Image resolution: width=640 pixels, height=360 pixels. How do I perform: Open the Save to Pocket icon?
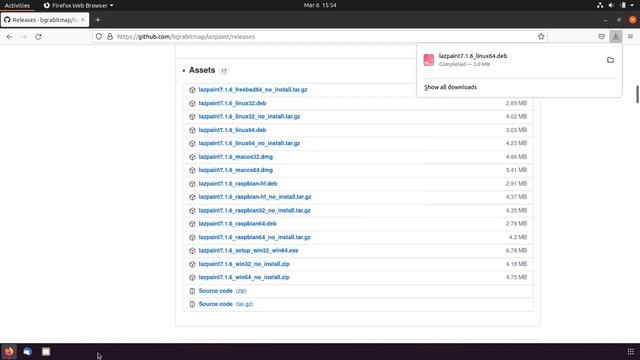[x=601, y=36]
